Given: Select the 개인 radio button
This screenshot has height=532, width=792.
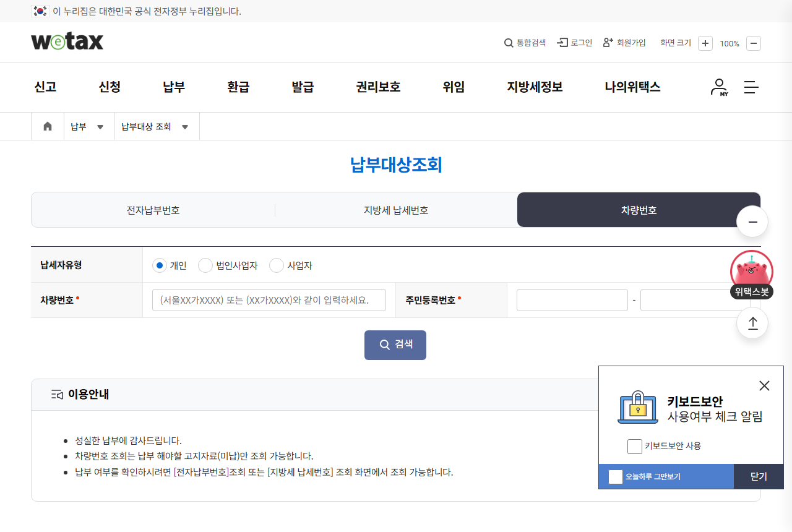Looking at the screenshot, I should (160, 265).
